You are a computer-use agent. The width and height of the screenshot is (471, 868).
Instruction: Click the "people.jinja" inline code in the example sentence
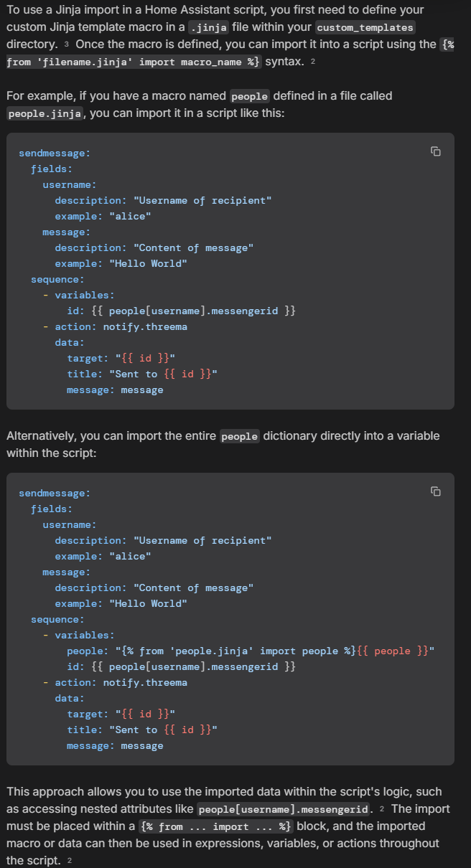click(x=45, y=114)
